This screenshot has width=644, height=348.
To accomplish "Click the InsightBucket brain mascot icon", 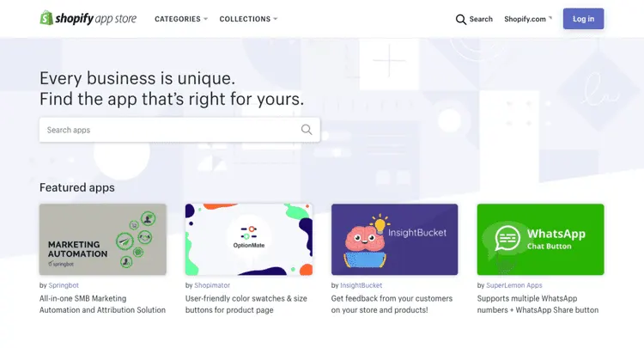I will pyautogui.click(x=359, y=241).
